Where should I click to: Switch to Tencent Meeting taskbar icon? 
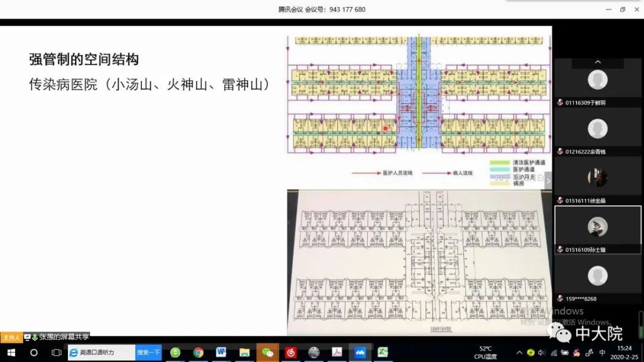[360, 352]
